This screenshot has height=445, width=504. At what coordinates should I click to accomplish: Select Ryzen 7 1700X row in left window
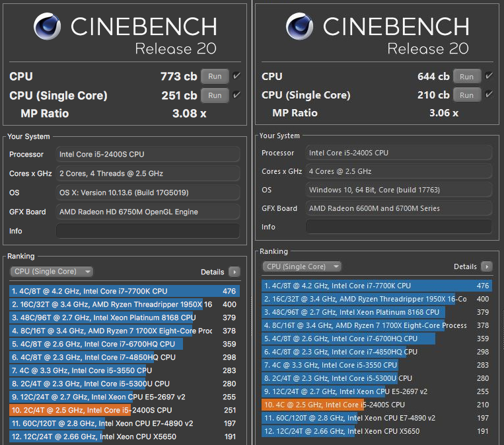pos(124,331)
